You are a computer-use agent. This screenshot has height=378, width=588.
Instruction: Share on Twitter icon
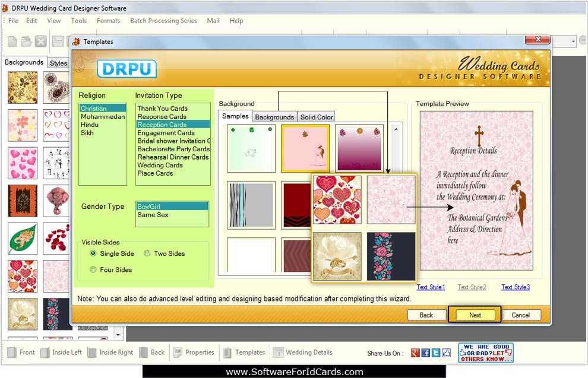coord(436,352)
